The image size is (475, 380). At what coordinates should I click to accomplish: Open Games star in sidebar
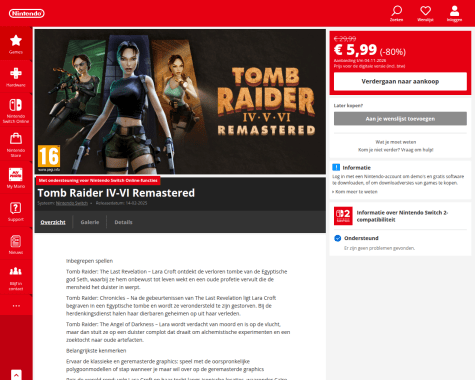pyautogui.click(x=16, y=44)
